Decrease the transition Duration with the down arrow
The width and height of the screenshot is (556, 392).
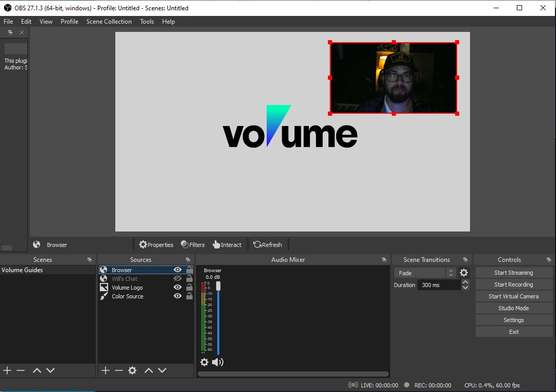[465, 288]
